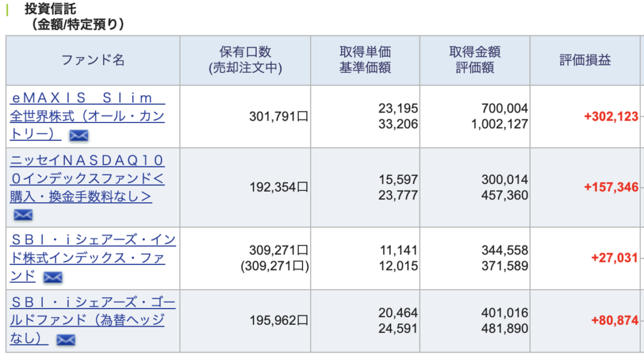Click the (309,271口) sell-order quantity

(x=275, y=266)
